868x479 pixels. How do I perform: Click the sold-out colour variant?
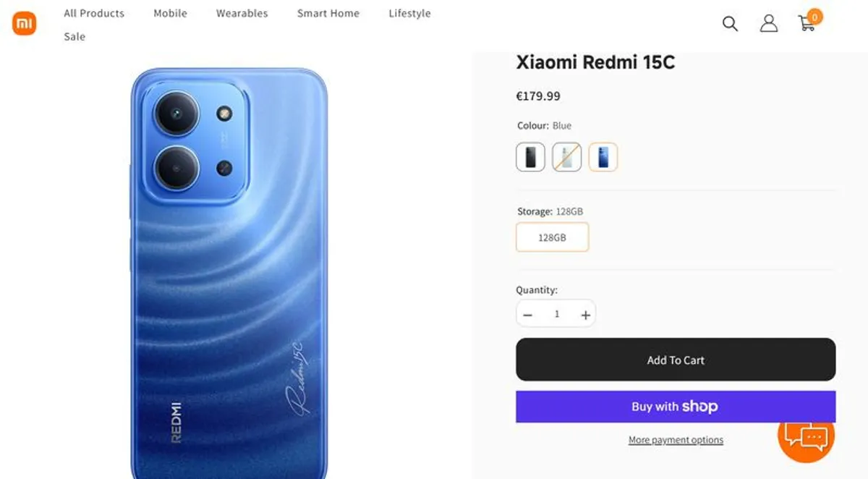[x=566, y=156]
